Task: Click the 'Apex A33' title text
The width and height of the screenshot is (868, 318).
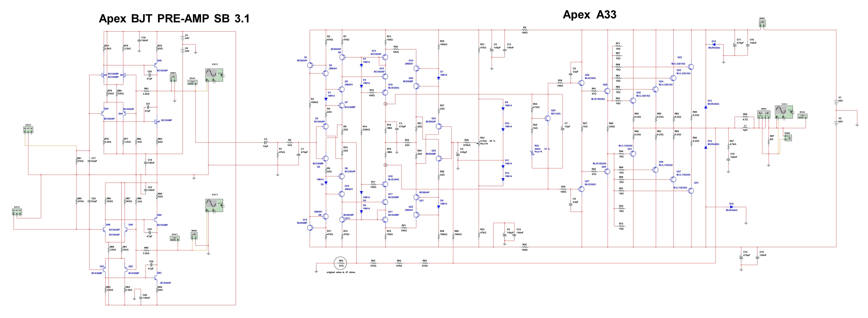Action: coord(590,14)
